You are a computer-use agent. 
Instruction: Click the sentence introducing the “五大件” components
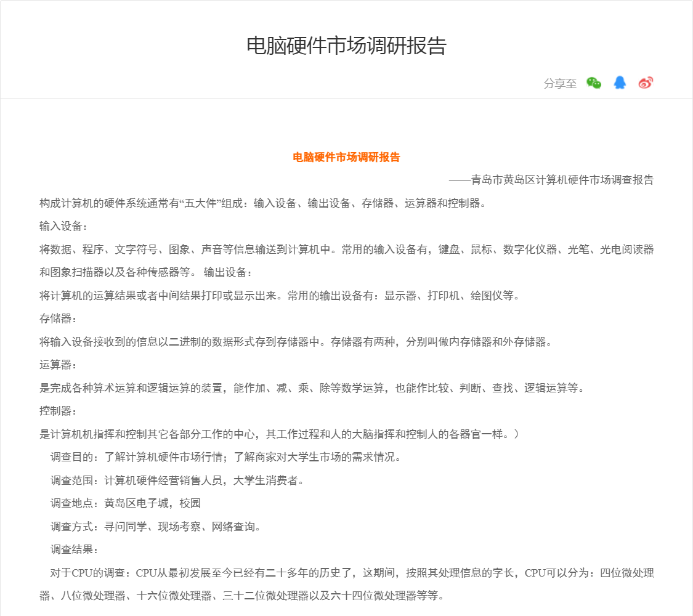262,203
